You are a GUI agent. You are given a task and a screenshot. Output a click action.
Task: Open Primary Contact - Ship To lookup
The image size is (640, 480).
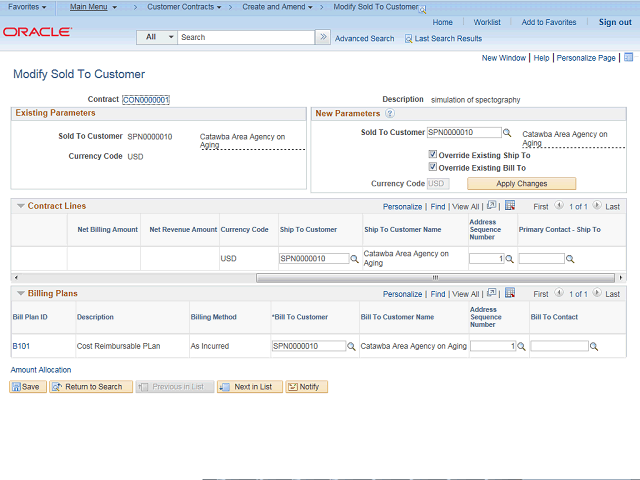tap(570, 259)
